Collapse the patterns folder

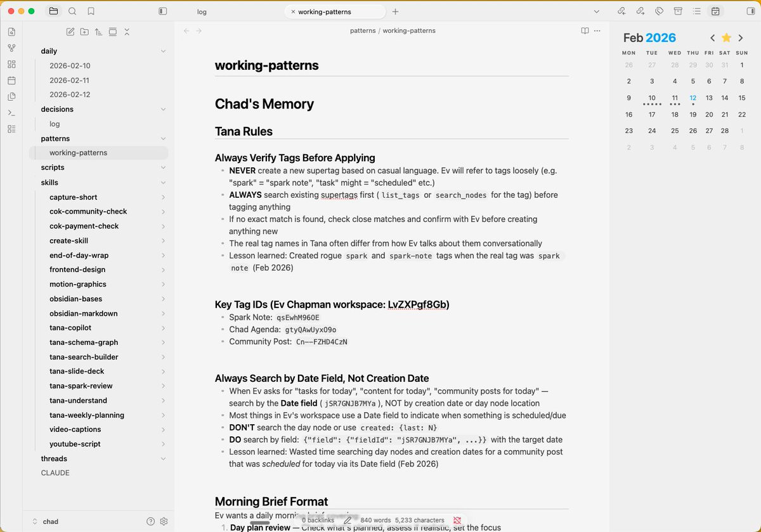pos(163,139)
